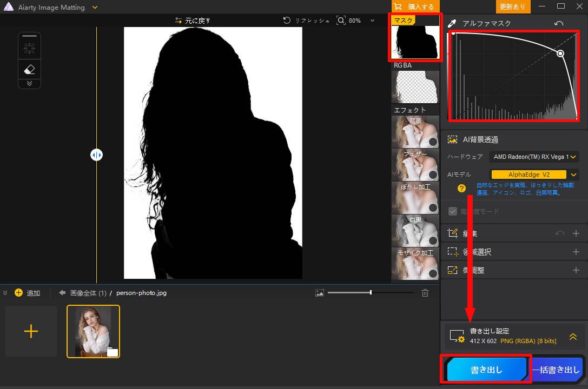The height and width of the screenshot is (389, 588).
Task: Open the 80% zoom level dropdown
Action: click(373, 20)
